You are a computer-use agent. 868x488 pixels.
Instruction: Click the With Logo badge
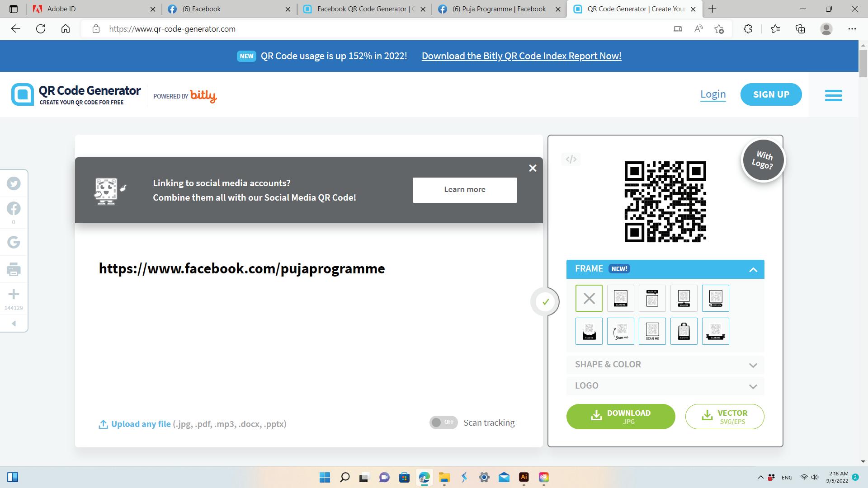tap(763, 160)
